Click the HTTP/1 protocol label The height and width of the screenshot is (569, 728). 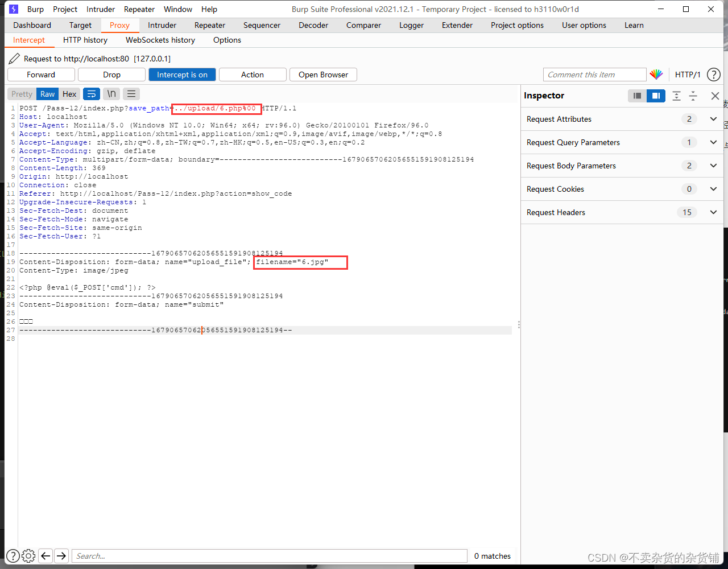pos(688,75)
